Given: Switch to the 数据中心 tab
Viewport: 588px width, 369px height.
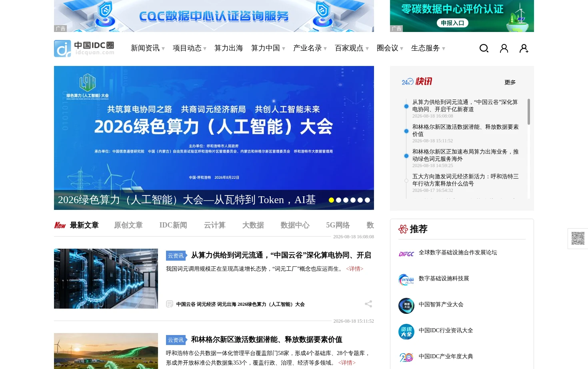Looking at the screenshot, I should pyautogui.click(x=295, y=225).
